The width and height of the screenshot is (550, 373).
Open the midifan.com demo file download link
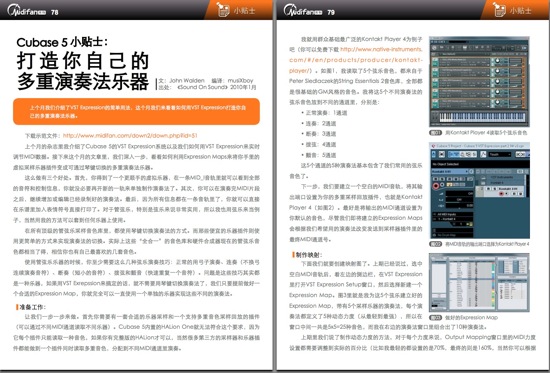130,135
